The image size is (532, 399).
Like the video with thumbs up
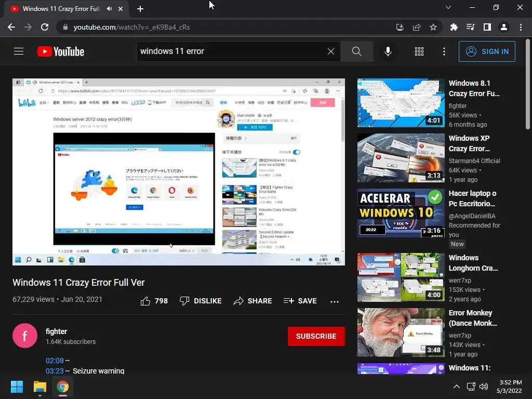pyautogui.click(x=154, y=301)
